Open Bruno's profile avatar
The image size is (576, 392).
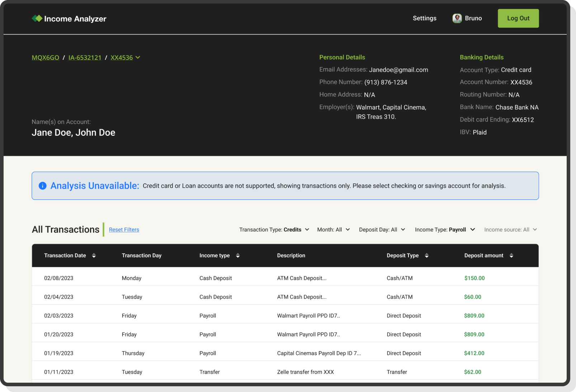point(457,18)
